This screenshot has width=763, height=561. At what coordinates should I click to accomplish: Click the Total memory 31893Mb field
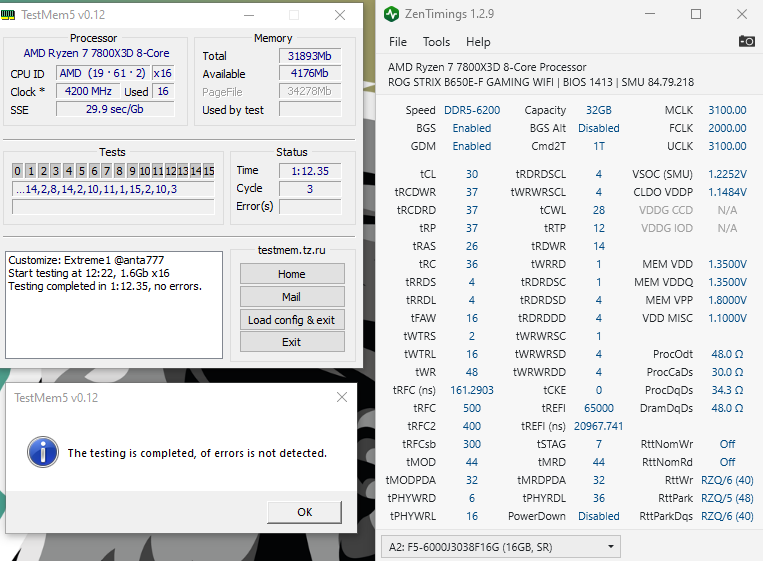(310, 56)
